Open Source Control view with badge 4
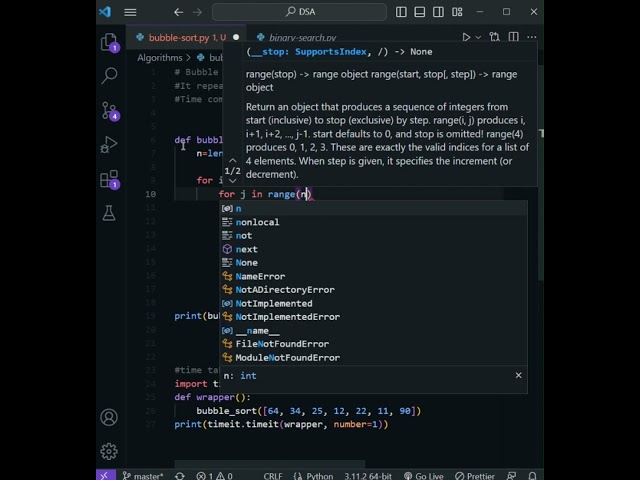This screenshot has height=480, width=640. tap(109, 111)
